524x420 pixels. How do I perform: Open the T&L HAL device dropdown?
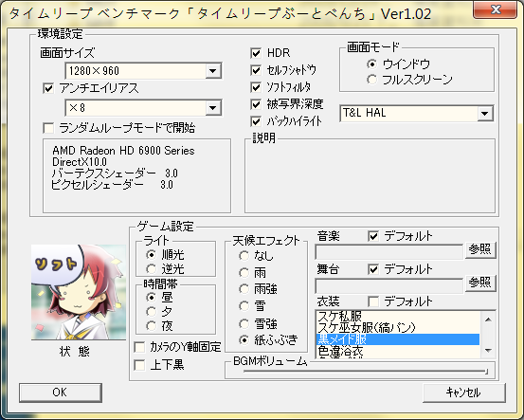[x=416, y=114]
